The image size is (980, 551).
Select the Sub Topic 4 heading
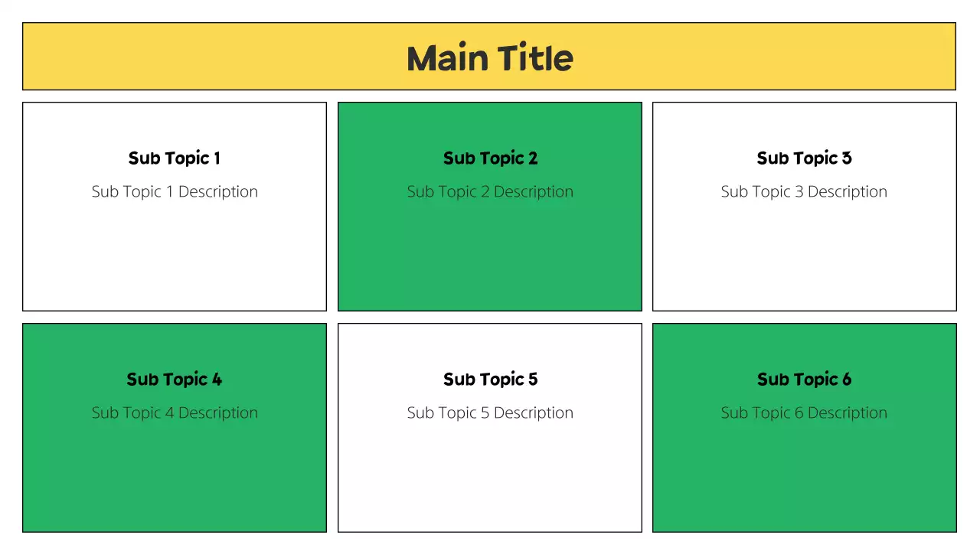175,380
